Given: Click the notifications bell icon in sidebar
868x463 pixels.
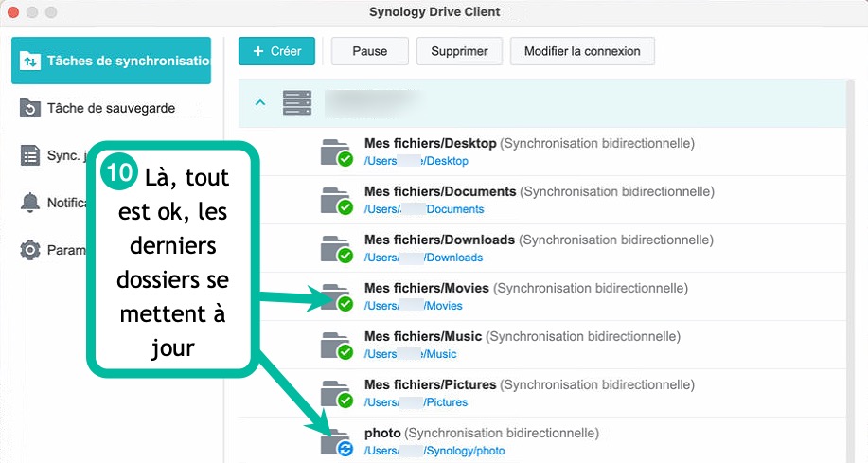Looking at the screenshot, I should (31, 203).
